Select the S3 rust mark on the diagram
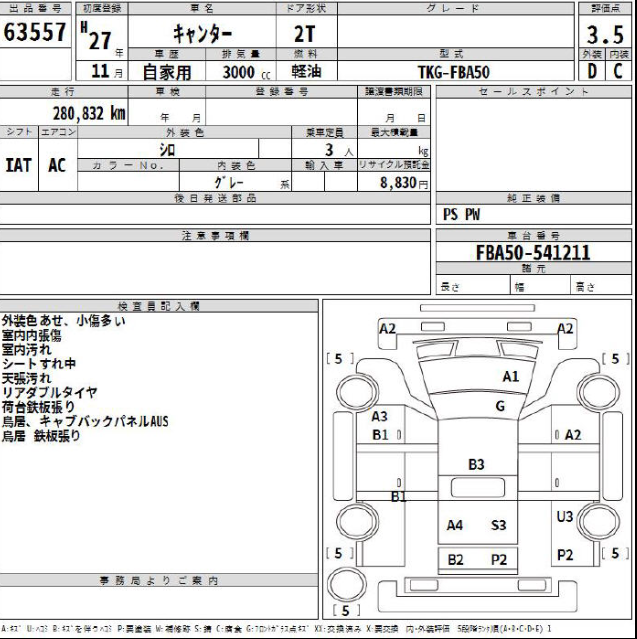637x639 pixels. (x=498, y=524)
